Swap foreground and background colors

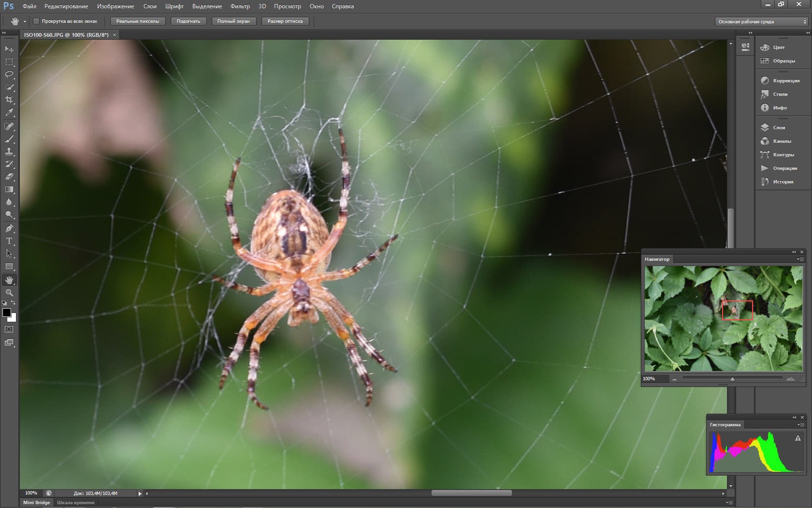13,303
